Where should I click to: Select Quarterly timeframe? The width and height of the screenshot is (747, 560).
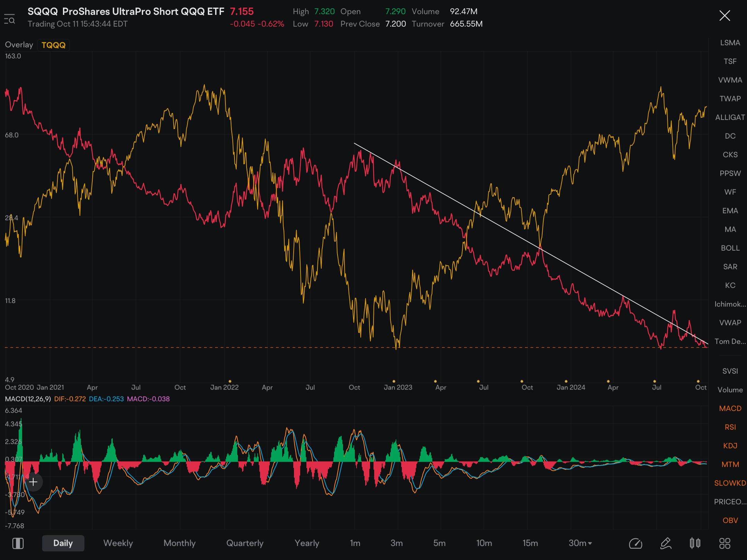(x=245, y=543)
